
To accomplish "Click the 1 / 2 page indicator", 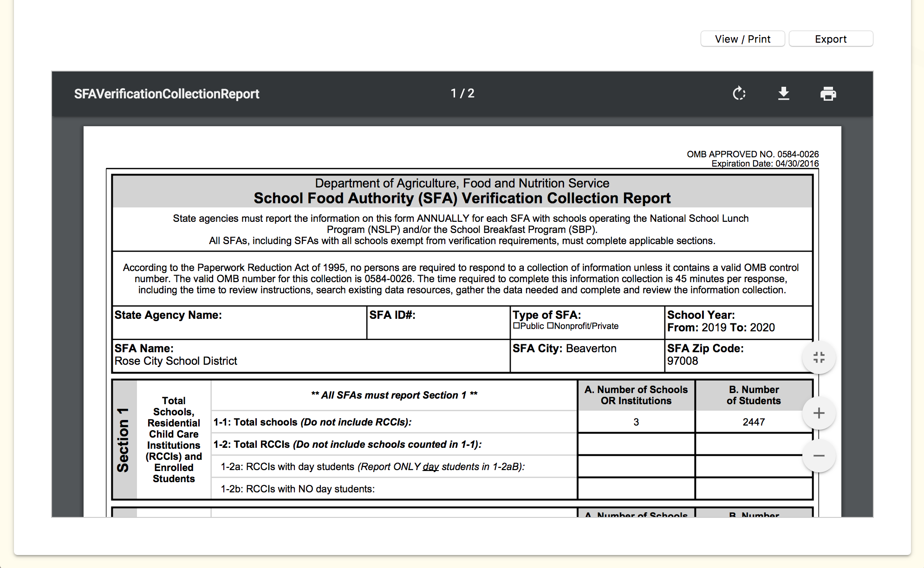I will coord(462,94).
